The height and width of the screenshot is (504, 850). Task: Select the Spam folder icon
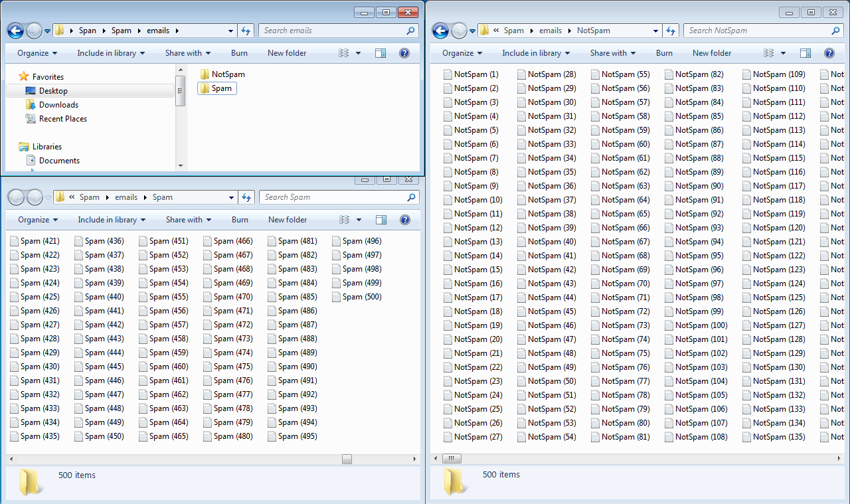[x=205, y=88]
